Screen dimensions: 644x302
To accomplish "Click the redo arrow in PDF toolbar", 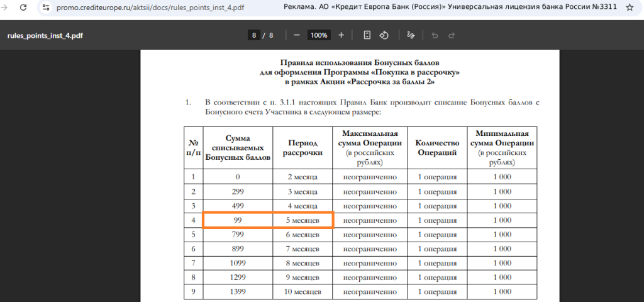I will click(x=452, y=35).
